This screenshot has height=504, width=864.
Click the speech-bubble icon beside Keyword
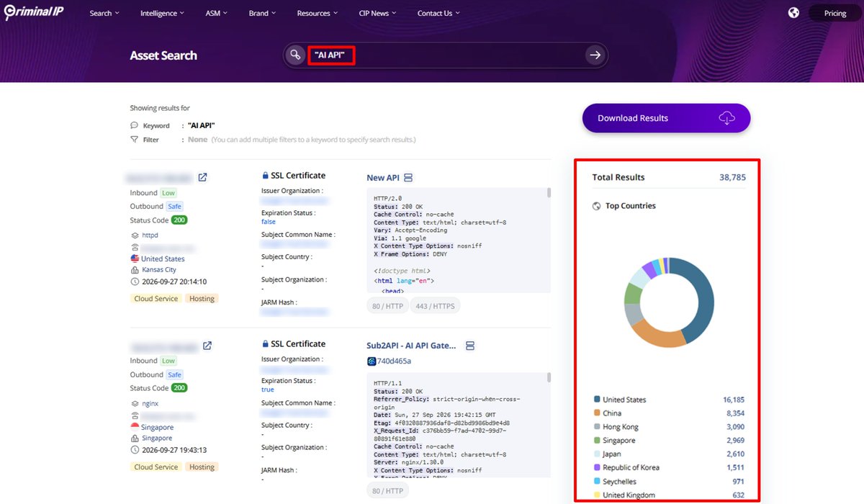tap(134, 125)
